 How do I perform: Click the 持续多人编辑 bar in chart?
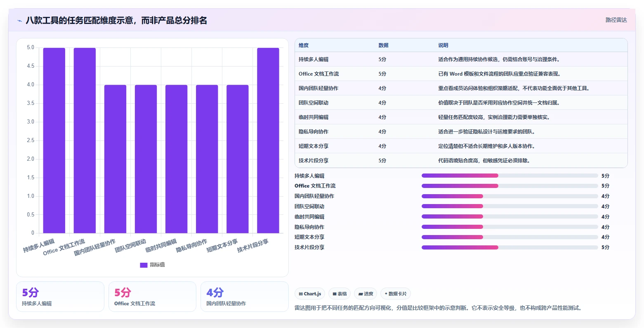click(x=54, y=140)
